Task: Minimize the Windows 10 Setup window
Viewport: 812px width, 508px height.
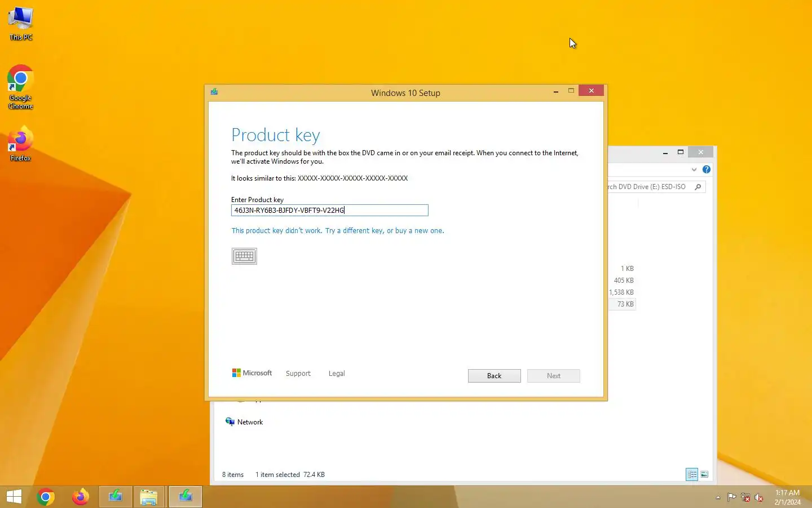Action: coord(556,91)
